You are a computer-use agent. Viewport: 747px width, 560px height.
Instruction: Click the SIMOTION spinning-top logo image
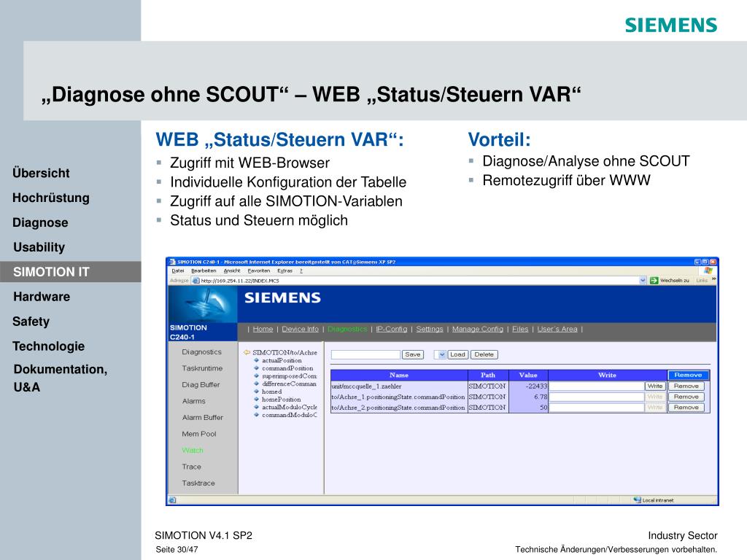tap(203, 304)
